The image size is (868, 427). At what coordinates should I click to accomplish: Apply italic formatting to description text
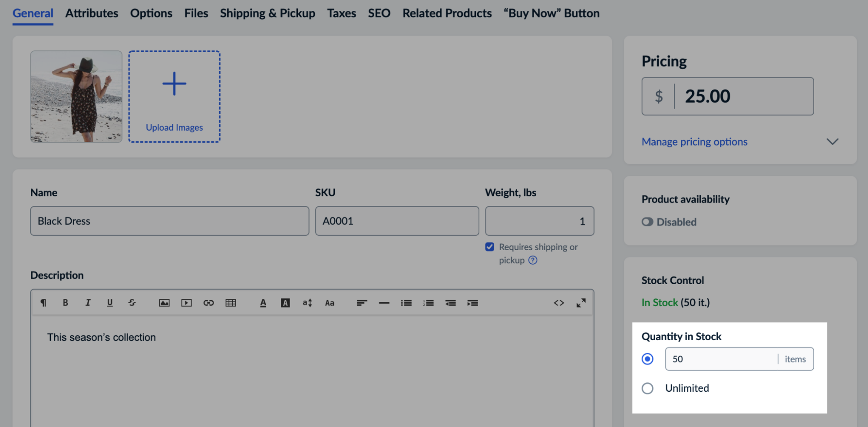(x=88, y=303)
